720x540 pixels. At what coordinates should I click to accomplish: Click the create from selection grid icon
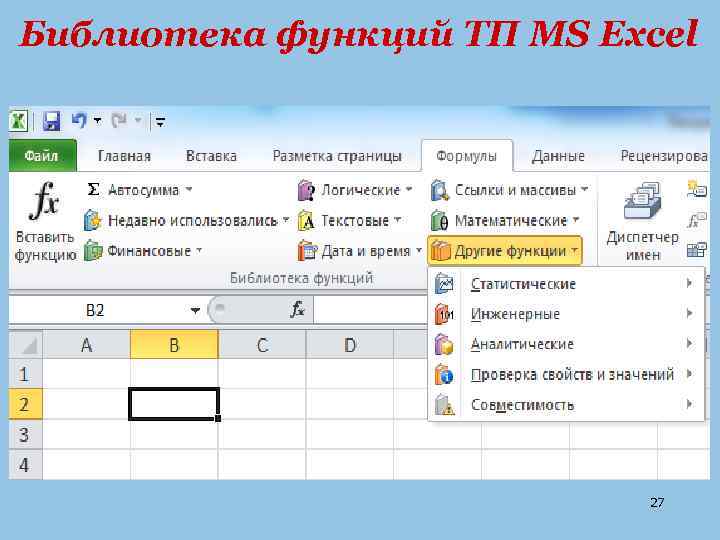click(697, 250)
